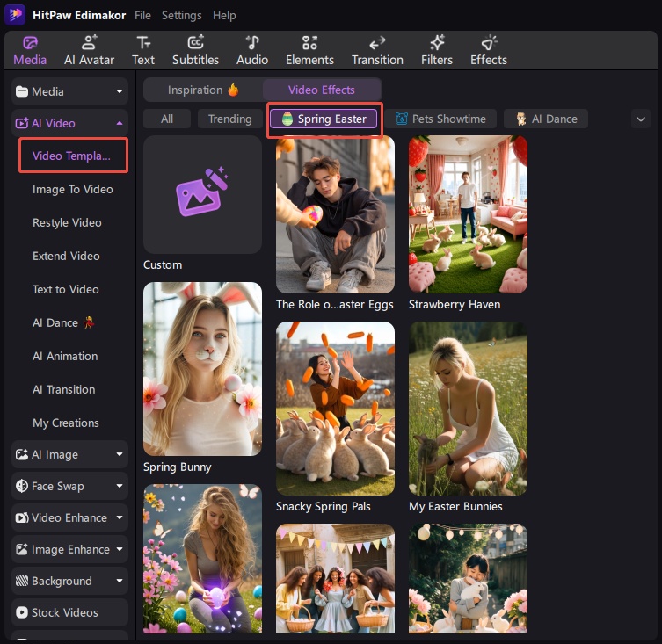Select the Spring Easter category filter
Viewport: 662px width, 644px height.
coord(324,119)
